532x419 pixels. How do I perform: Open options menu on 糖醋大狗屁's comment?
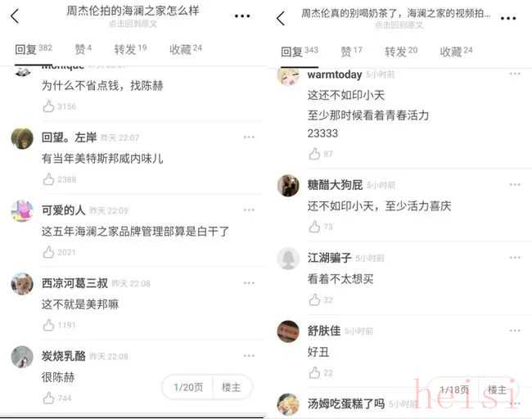[515, 185]
